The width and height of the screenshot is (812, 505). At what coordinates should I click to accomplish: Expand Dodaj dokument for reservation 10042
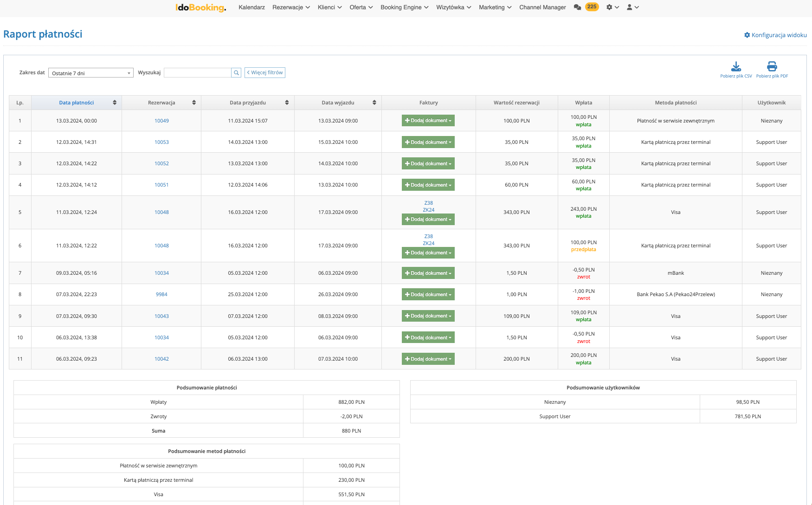coord(428,359)
